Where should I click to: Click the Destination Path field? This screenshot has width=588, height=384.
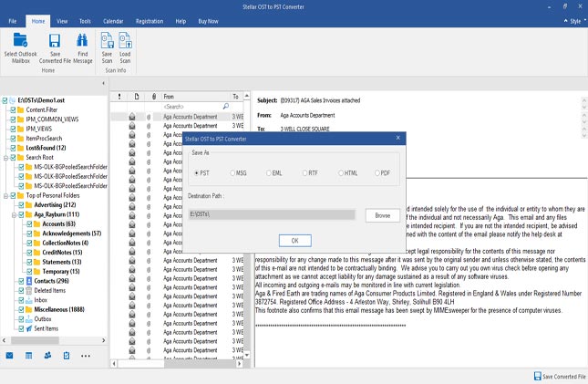pyautogui.click(x=272, y=214)
